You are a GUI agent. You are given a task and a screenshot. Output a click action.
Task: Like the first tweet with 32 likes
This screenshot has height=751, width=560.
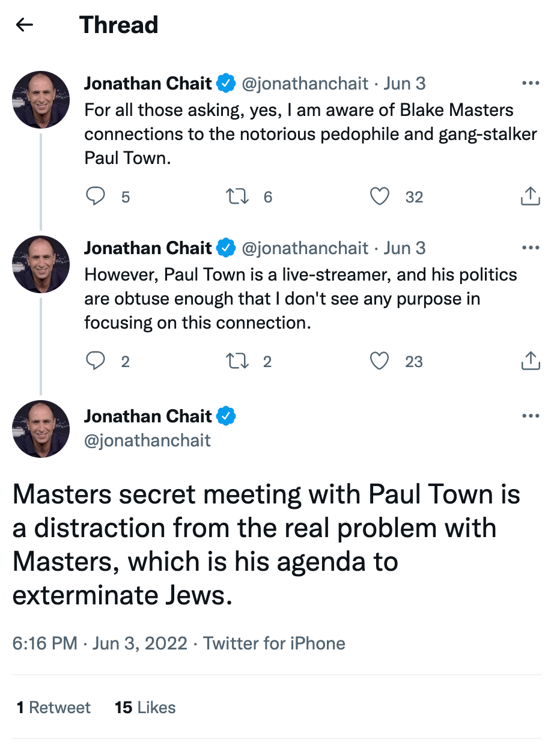[379, 196]
